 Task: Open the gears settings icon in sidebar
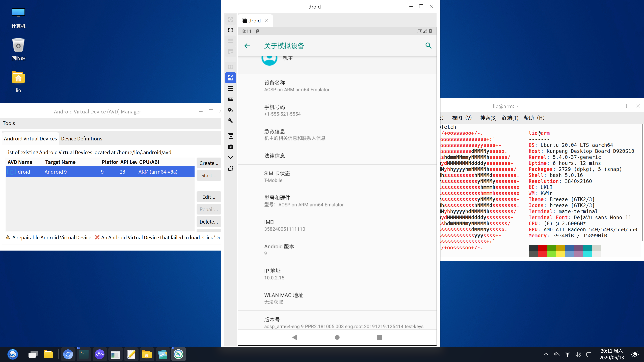click(230, 110)
